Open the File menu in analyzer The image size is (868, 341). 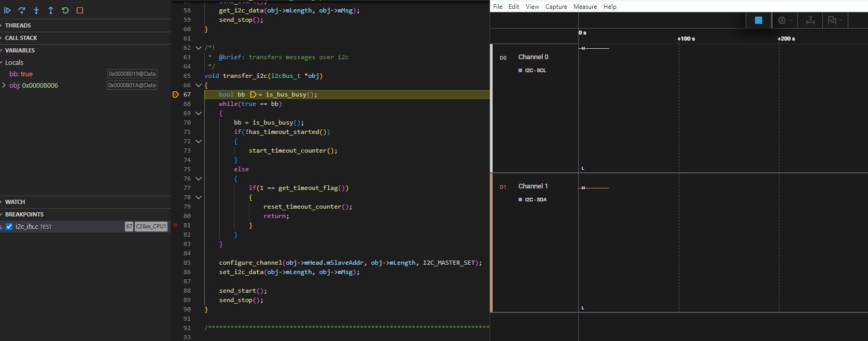click(x=498, y=7)
